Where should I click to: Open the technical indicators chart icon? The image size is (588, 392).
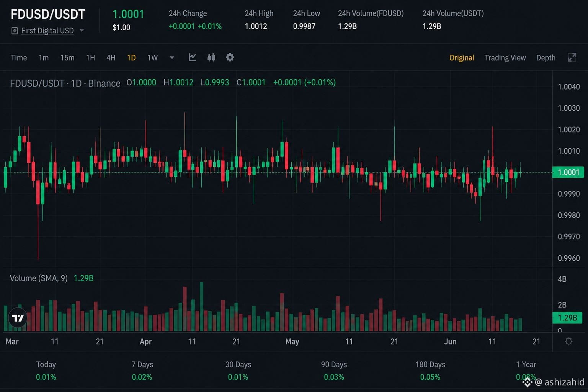[193, 57]
